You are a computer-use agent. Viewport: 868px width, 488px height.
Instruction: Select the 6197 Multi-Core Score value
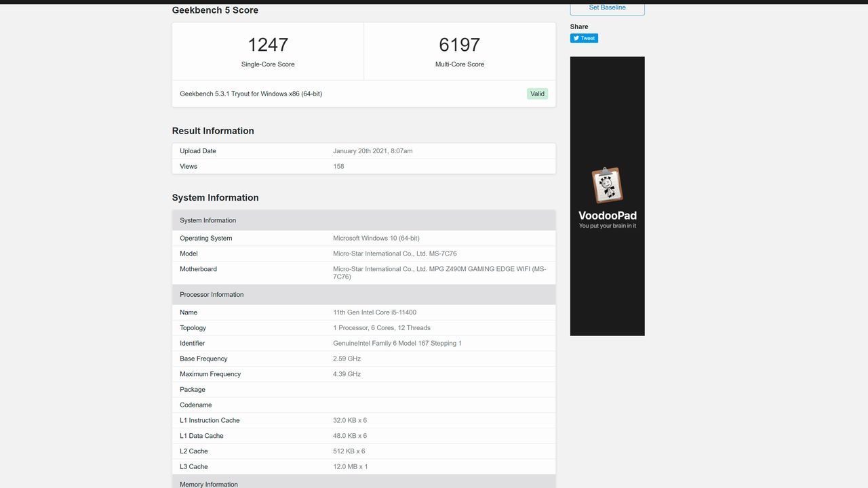pyautogui.click(x=460, y=45)
